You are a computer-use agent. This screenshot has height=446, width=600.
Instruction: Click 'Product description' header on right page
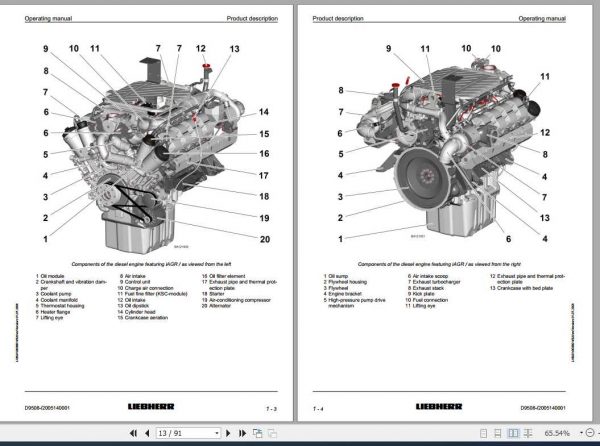tap(338, 18)
